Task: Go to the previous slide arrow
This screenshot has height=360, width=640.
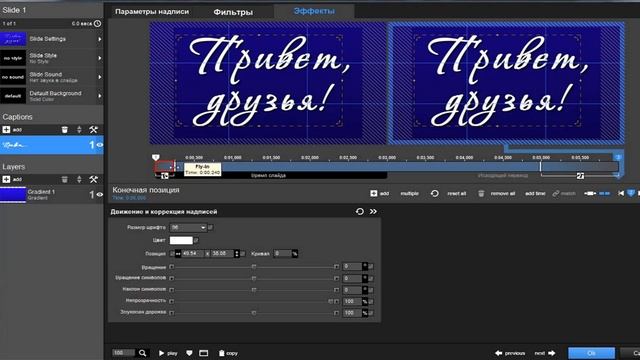Action: [x=498, y=353]
